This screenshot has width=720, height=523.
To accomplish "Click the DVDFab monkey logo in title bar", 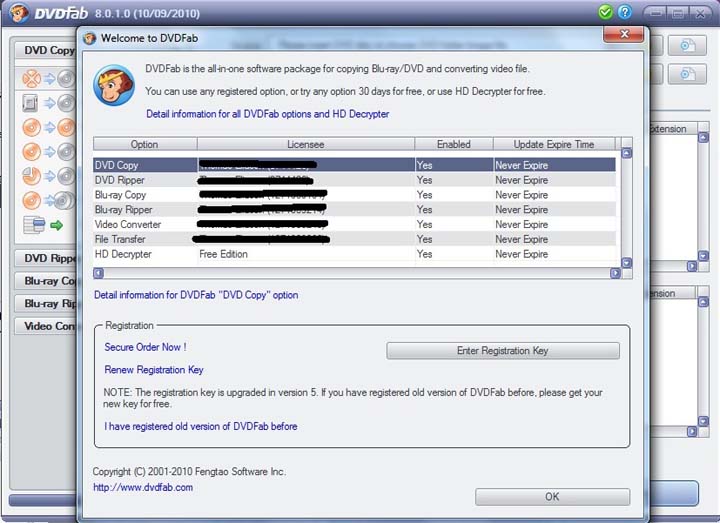I will (19, 13).
